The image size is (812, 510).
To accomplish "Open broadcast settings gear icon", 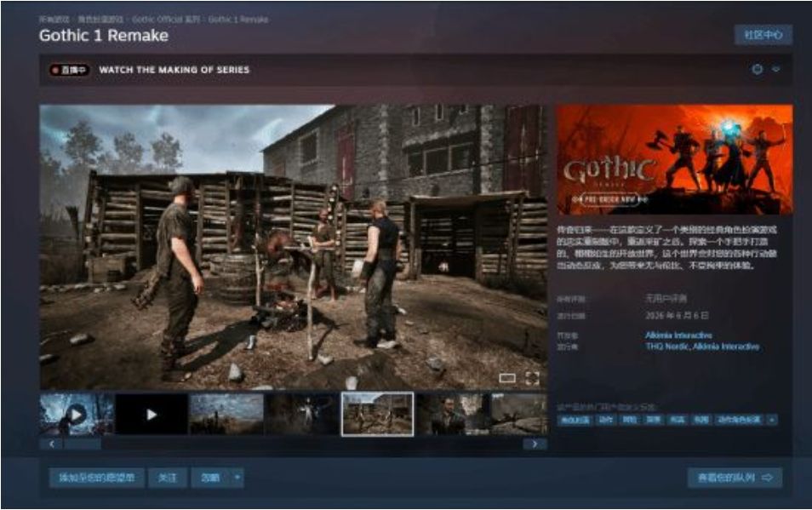I will click(x=758, y=69).
